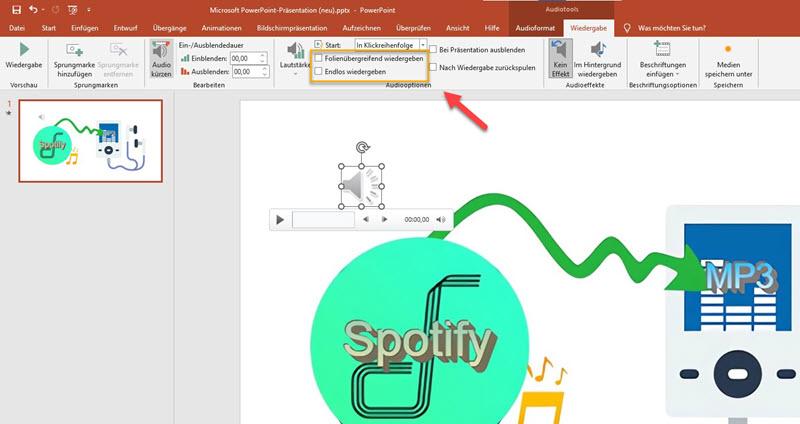Click the rotation handle above the audio icon

362,148
